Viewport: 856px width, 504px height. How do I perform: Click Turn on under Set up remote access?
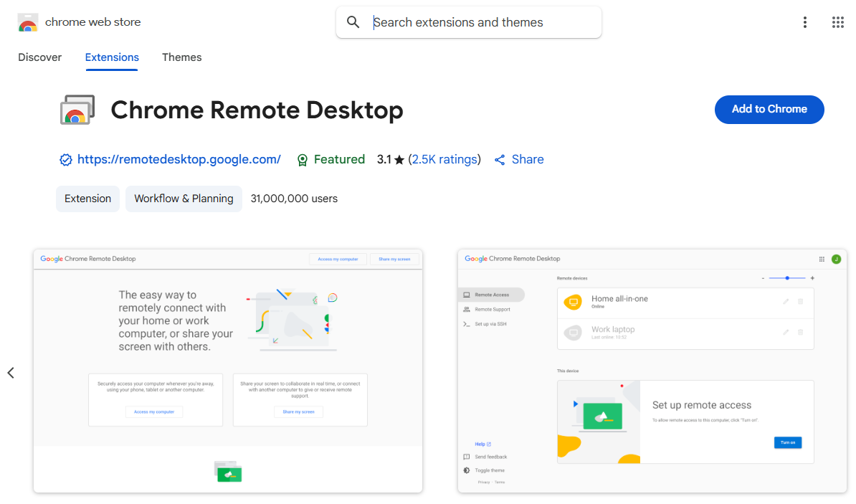[787, 442]
